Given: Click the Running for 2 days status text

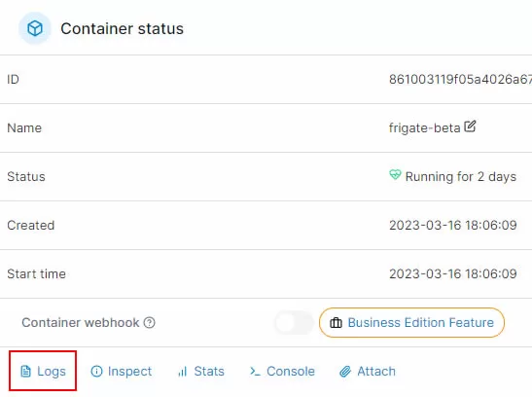Looking at the screenshot, I should click(x=461, y=177).
